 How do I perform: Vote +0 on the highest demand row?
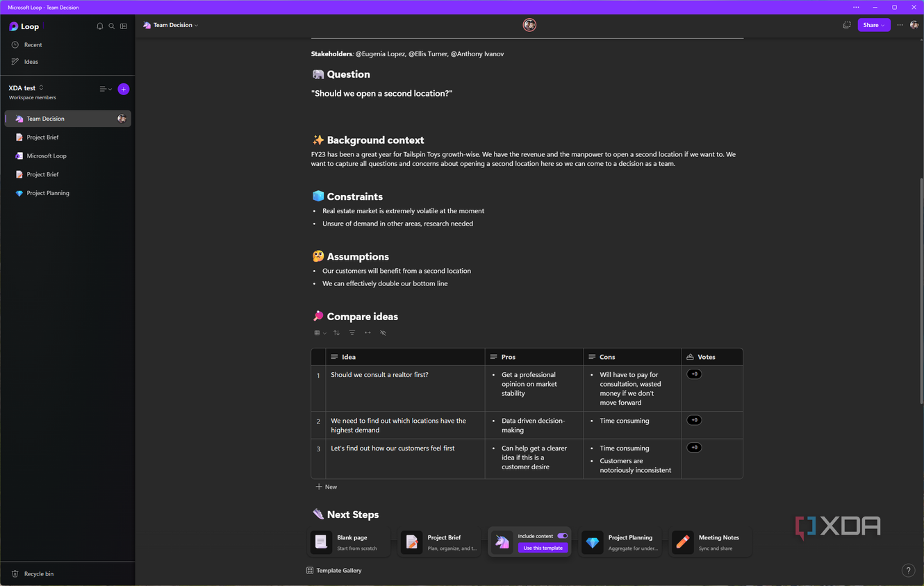(x=694, y=420)
